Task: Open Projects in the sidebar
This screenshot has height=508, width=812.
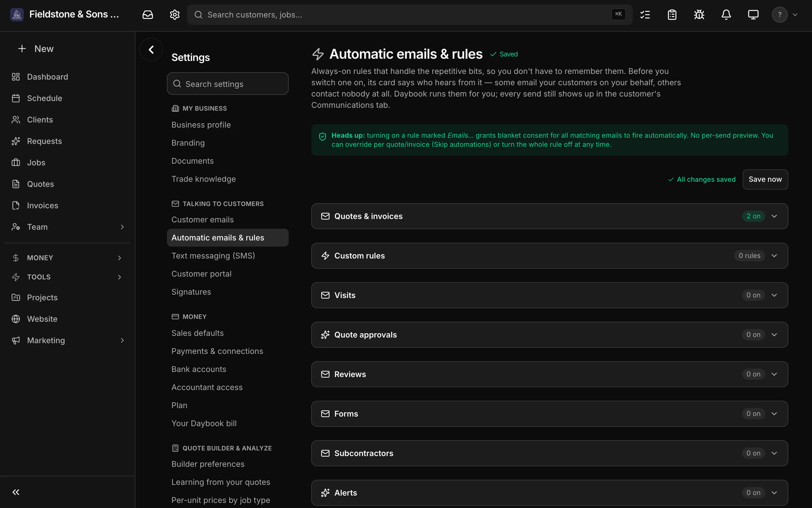Action: tap(67, 298)
